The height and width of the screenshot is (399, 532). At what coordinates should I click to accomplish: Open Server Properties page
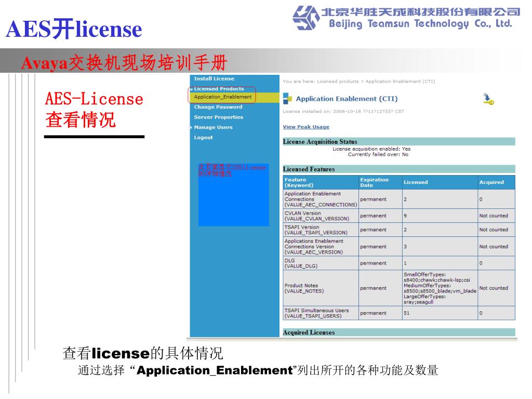click(219, 117)
